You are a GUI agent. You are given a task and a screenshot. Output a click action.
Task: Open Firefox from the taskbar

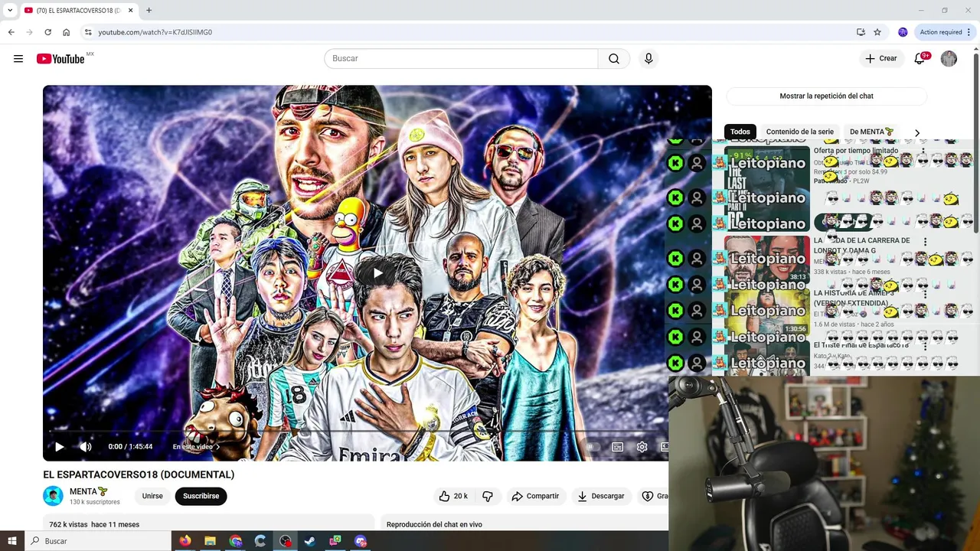[x=185, y=541]
